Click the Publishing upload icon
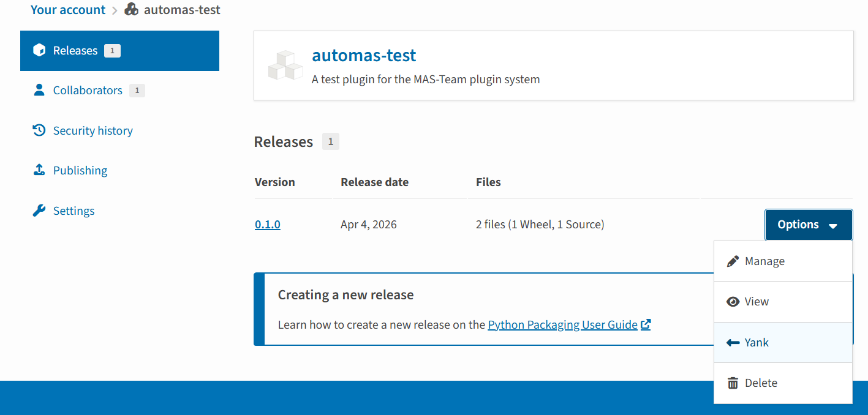 39,170
